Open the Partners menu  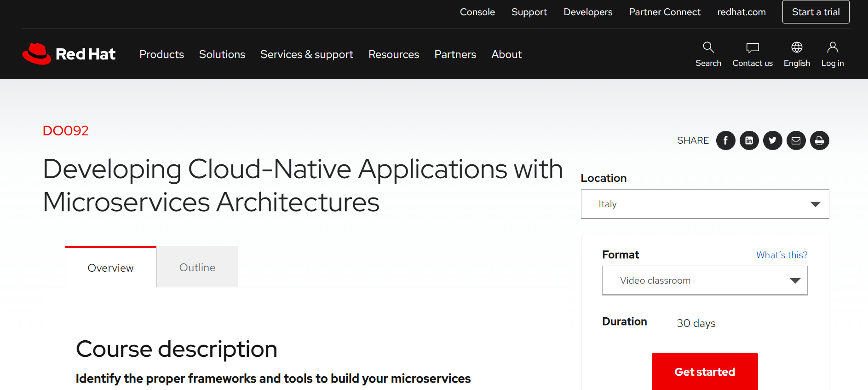(455, 54)
